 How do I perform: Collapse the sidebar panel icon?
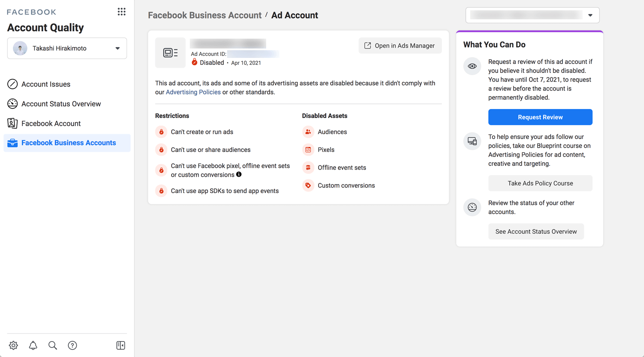[121, 345]
